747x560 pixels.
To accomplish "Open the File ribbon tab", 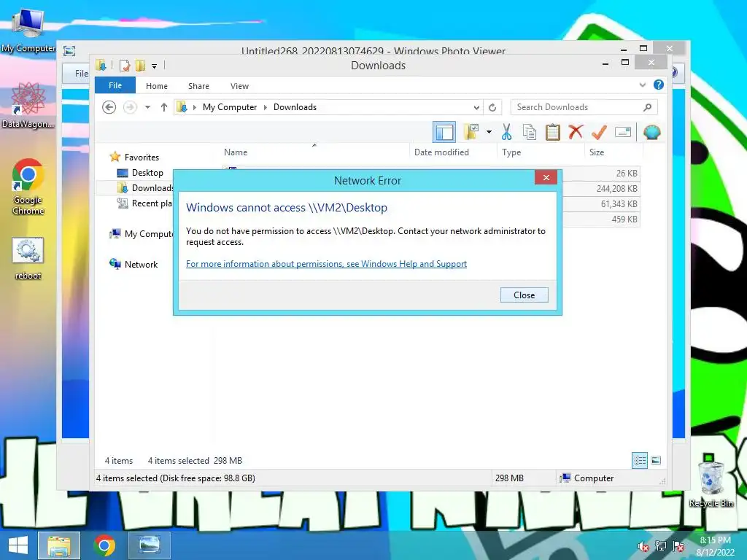I will [x=115, y=85].
